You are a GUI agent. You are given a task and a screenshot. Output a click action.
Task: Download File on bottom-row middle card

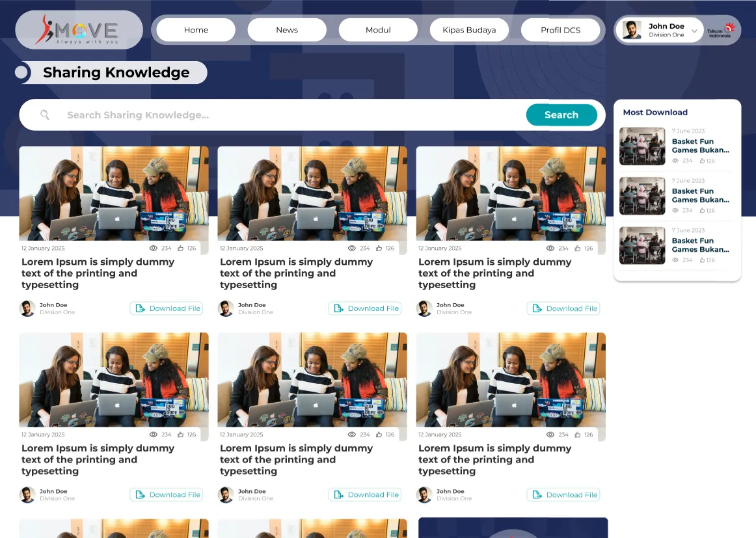[x=365, y=494]
